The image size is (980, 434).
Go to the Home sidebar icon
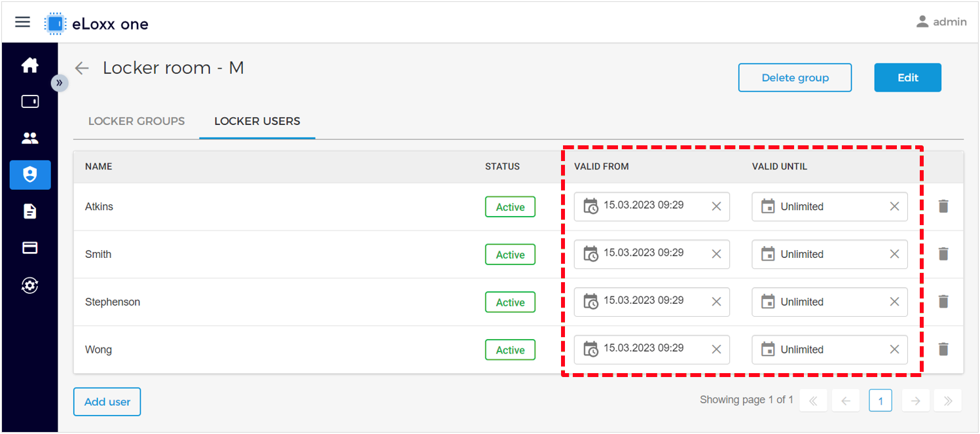[x=30, y=65]
